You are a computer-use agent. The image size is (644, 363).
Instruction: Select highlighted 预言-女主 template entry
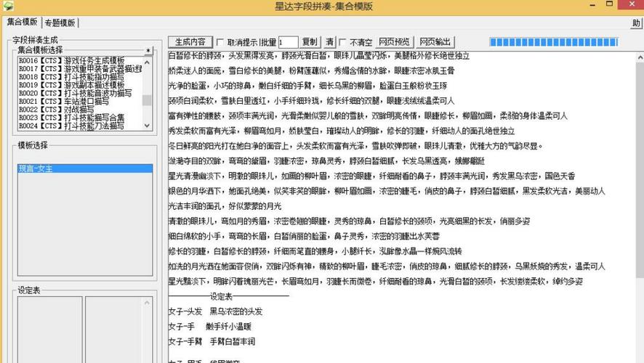pos(85,168)
